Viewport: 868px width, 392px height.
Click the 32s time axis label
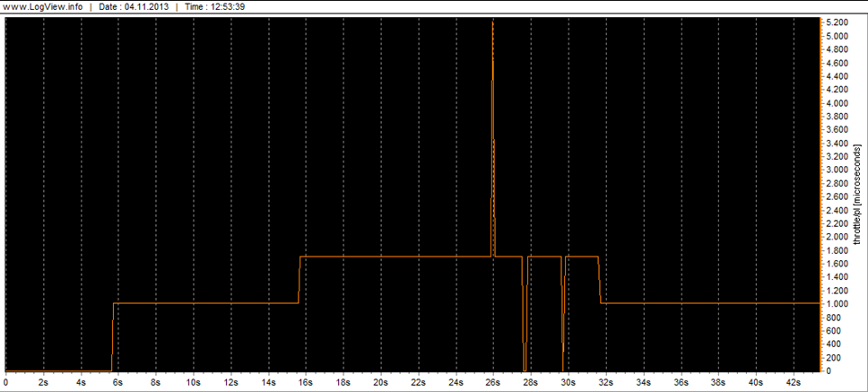pos(606,382)
